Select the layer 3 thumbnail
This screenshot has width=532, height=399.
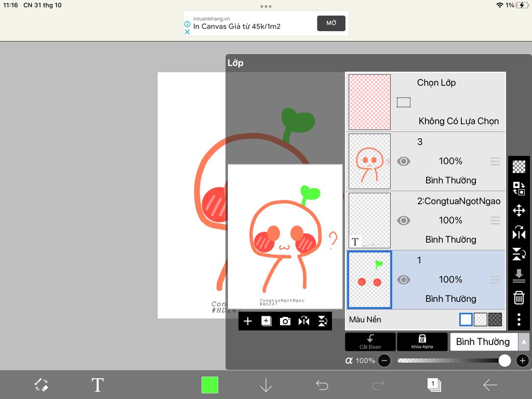click(369, 161)
